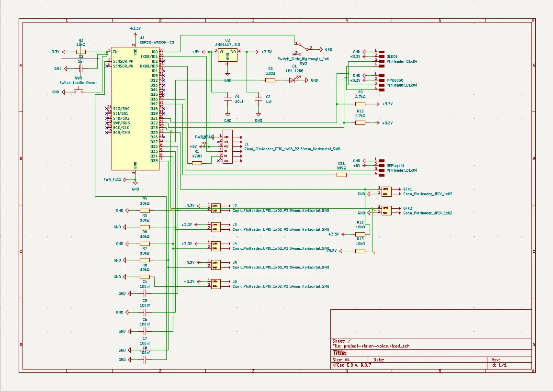The height and width of the screenshot is (392, 553).
Task: Click the R11 499Ω resistor near DFPlayer1
Action: pos(341,175)
